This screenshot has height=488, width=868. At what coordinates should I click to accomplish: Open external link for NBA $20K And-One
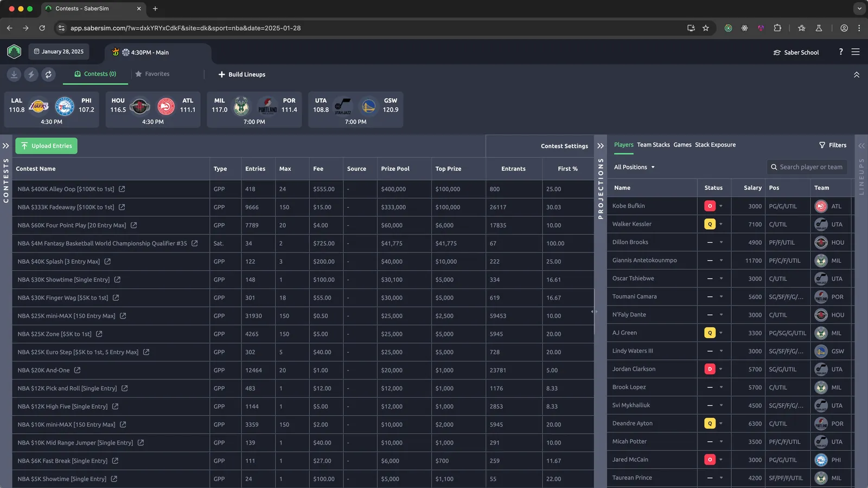(78, 370)
